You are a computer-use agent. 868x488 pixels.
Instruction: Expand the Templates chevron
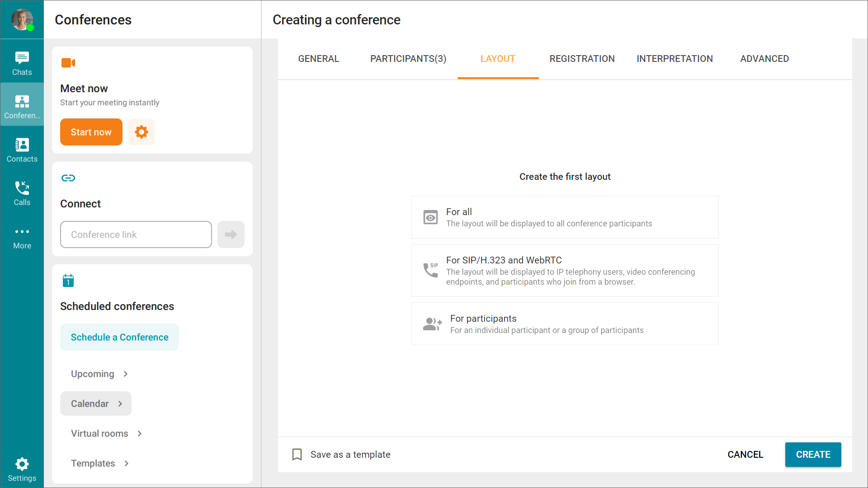click(x=127, y=463)
